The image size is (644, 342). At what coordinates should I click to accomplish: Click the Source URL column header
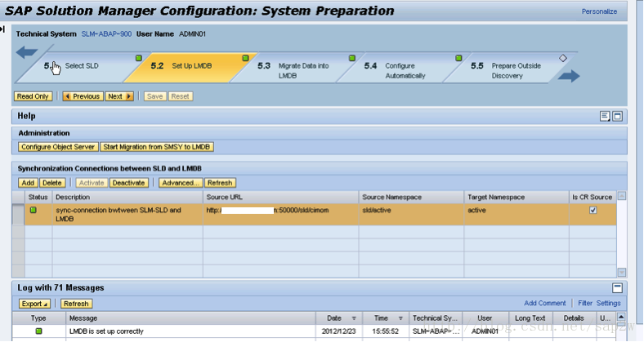click(281, 198)
